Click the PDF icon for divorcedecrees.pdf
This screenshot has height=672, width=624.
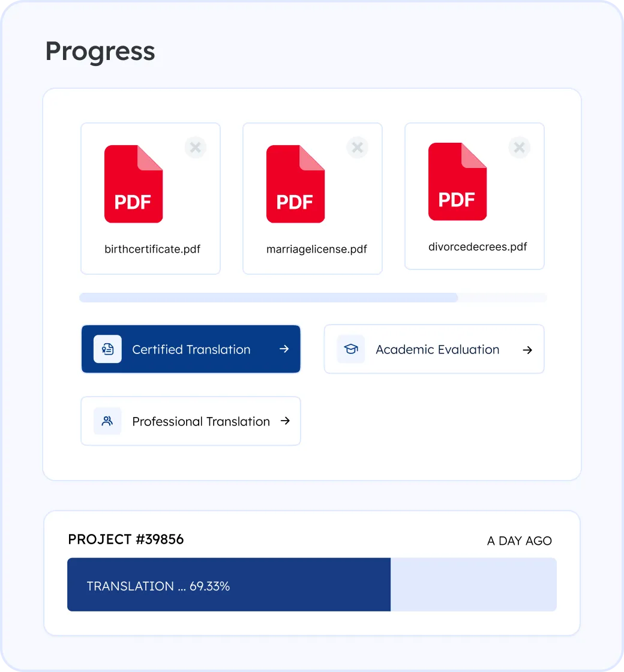coord(457,182)
